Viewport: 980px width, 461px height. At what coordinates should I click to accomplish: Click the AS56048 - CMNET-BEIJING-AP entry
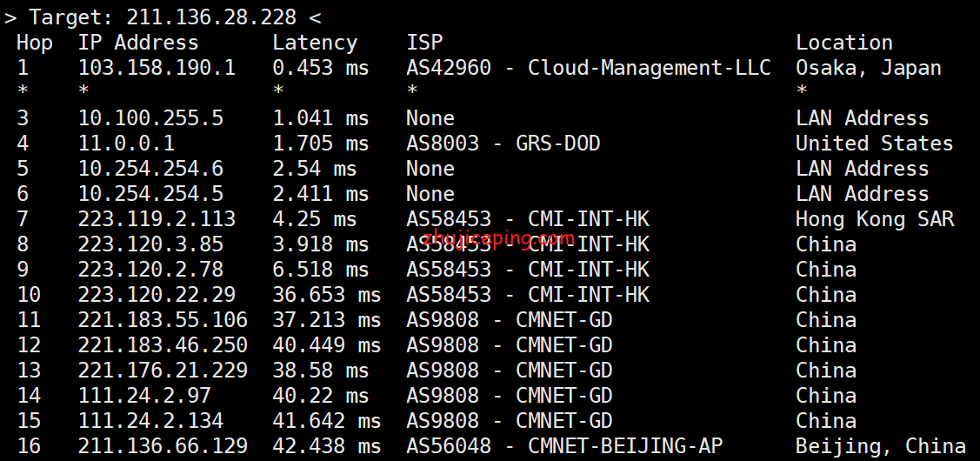(563, 446)
